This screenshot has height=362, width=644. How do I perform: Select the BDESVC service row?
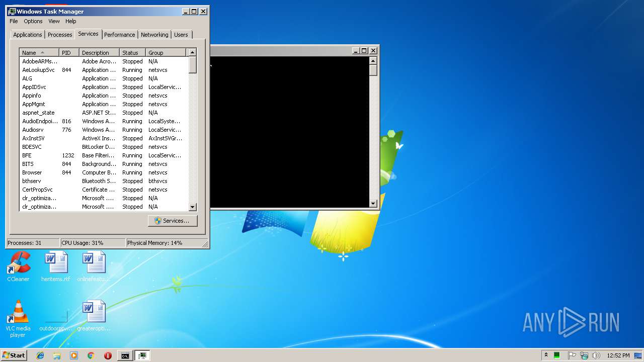point(103,147)
